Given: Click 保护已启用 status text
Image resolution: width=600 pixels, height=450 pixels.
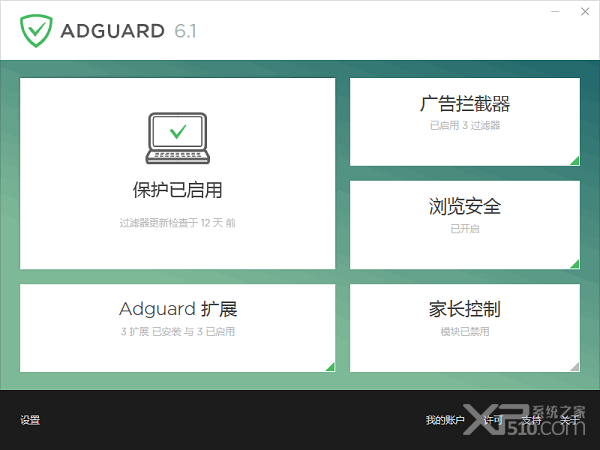Looking at the screenshot, I should (x=178, y=190).
